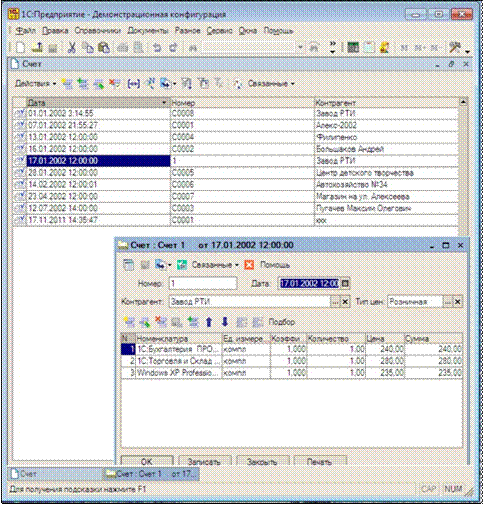This screenshot has width=485, height=508.
Task: Select the Большаков Андрей row
Action: [235, 149]
